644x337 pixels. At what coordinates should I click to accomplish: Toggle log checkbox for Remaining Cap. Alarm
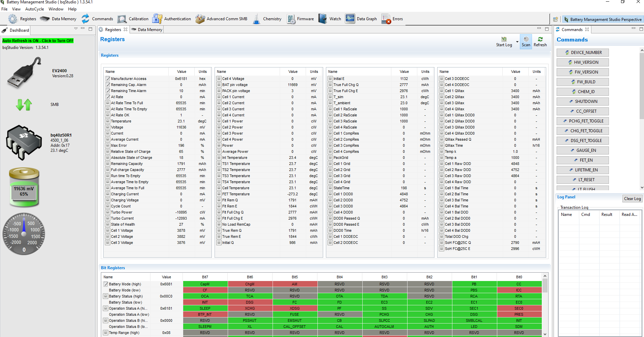[x=108, y=85]
